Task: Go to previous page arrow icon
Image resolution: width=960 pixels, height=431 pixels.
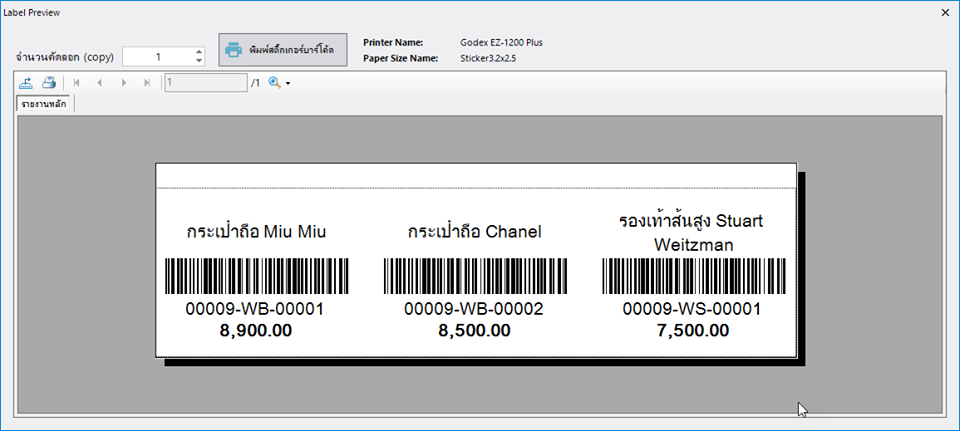Action: [x=100, y=83]
